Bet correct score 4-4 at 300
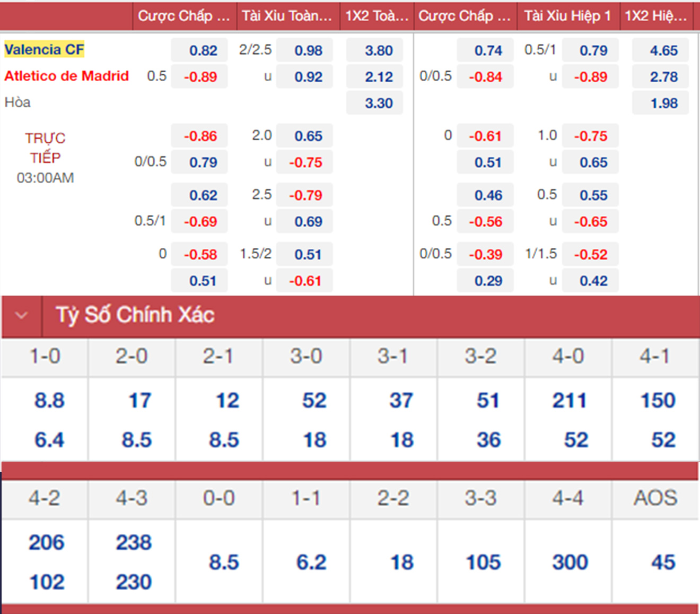Viewport: 700px width, 614px height. (x=570, y=562)
